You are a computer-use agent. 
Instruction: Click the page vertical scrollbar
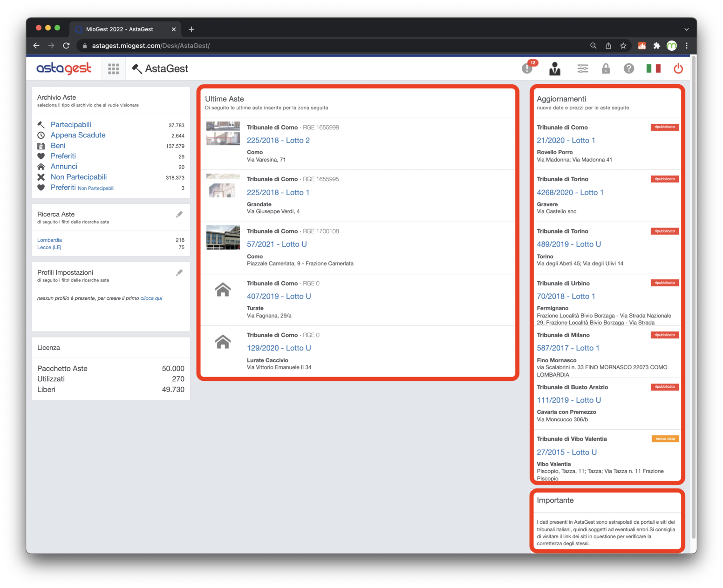coord(694,298)
